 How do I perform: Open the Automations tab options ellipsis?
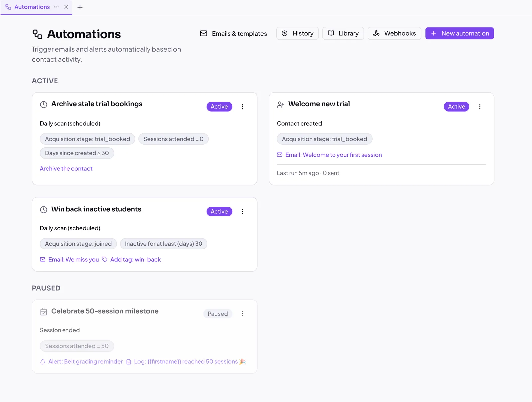click(56, 7)
